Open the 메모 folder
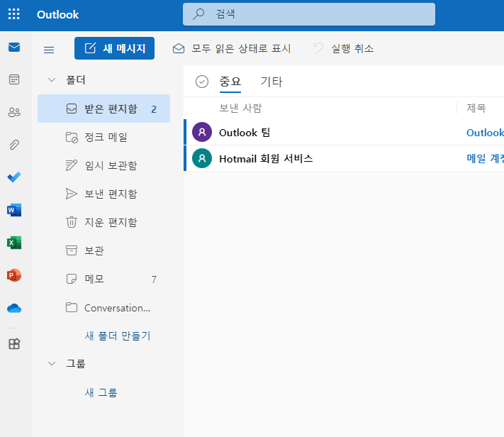This screenshot has width=504, height=437. (103, 279)
